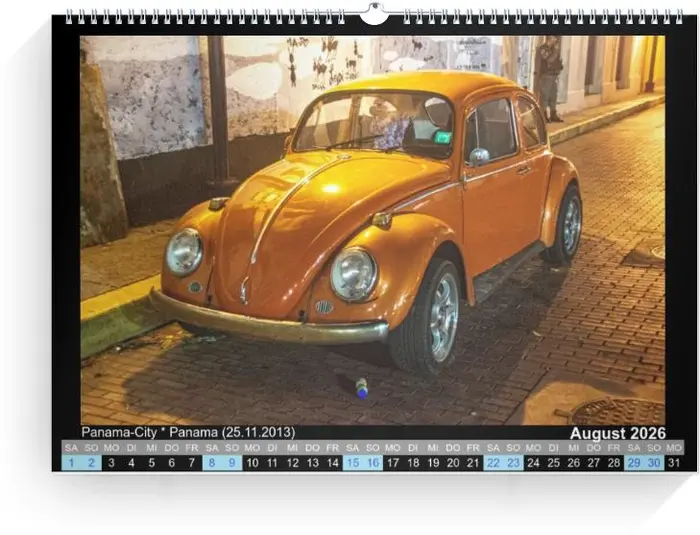Open the orange Beetle photo

coord(372,230)
